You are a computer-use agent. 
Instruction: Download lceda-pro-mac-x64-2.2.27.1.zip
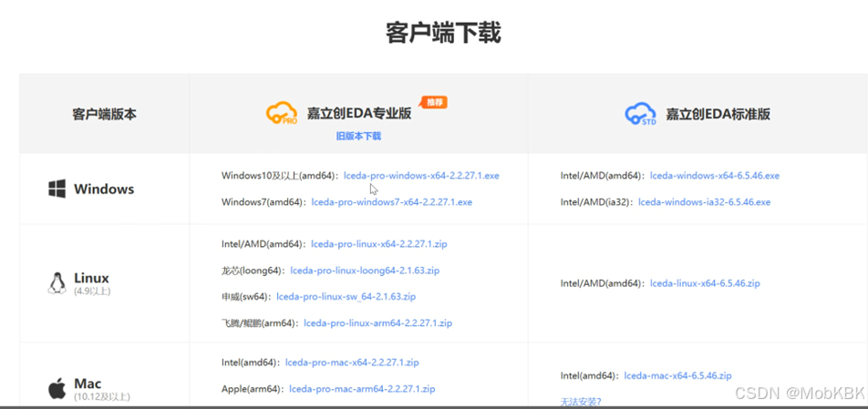click(x=352, y=363)
